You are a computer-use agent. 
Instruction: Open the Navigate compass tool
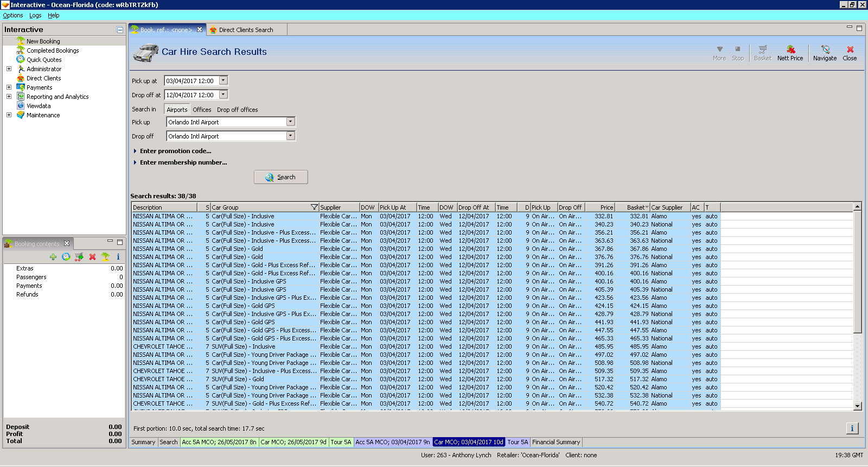[825, 52]
